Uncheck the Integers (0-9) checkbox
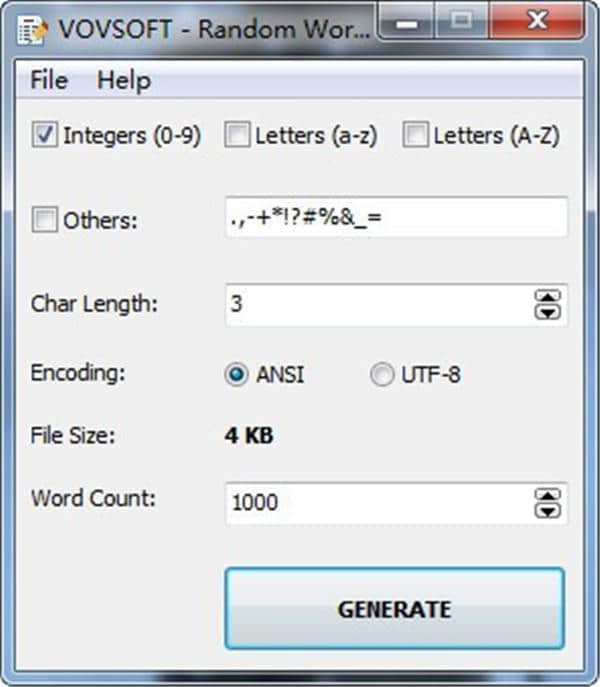Screen dimensions: 600x687 point(44,134)
